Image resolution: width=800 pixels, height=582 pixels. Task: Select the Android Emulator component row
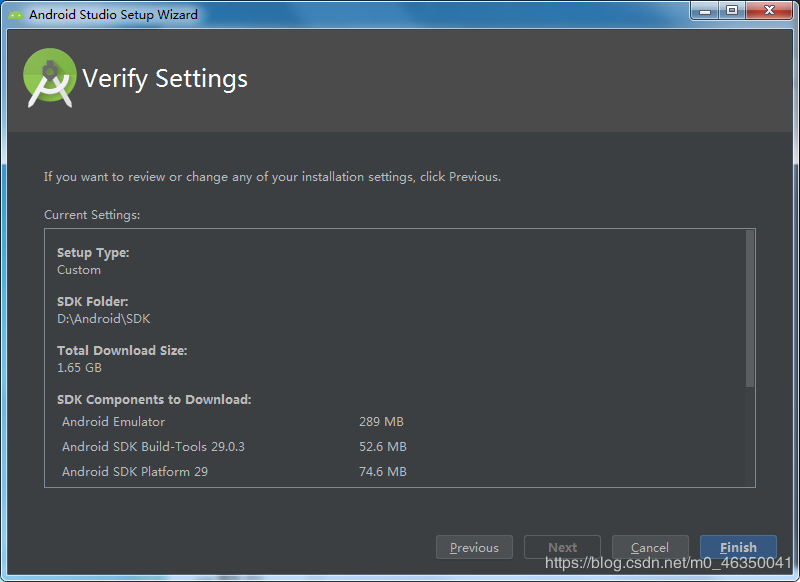click(x=233, y=422)
